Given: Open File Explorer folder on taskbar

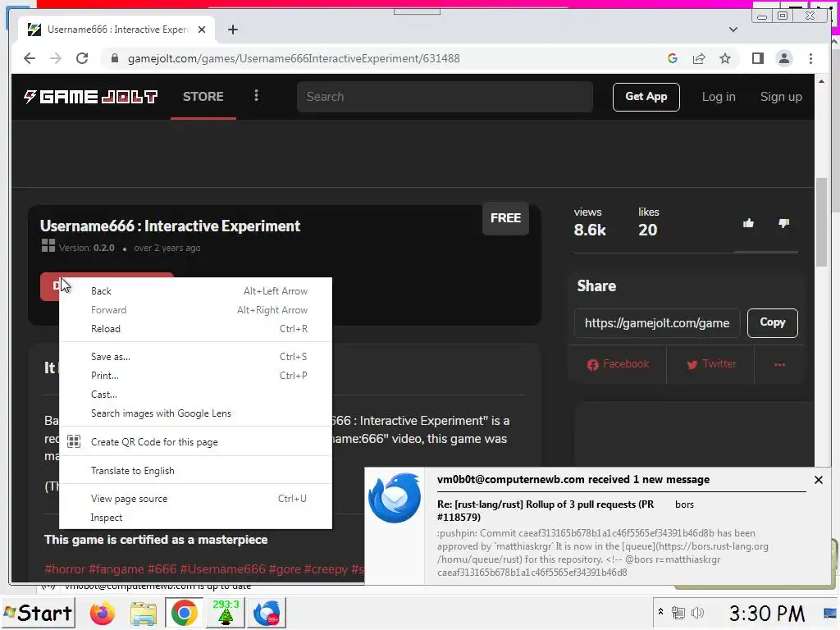Looking at the screenshot, I should (144, 614).
